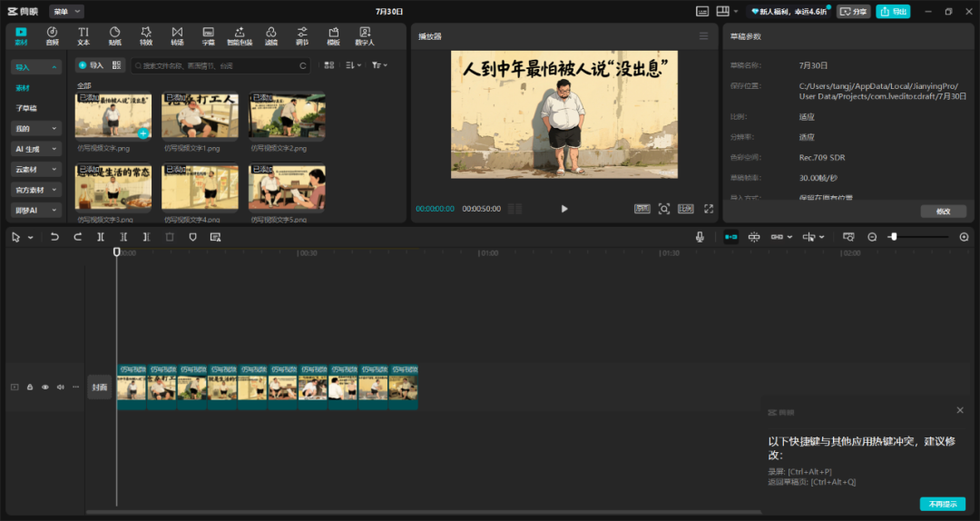Viewport: 980px width, 521px height.
Task: Open the layout switcher in title bar
Action: pyautogui.click(x=727, y=11)
